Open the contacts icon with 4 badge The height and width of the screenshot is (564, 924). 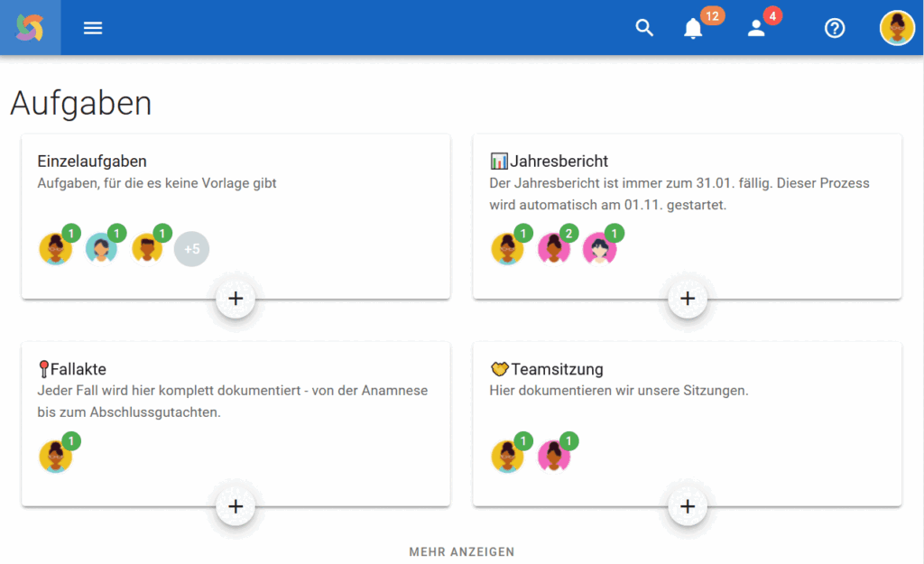click(756, 28)
